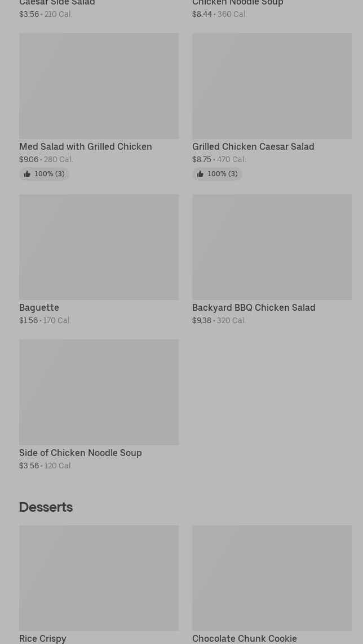Image resolution: width=363 pixels, height=644 pixels.
Task: Select the Rice Crispy item name
Action: point(43,638)
